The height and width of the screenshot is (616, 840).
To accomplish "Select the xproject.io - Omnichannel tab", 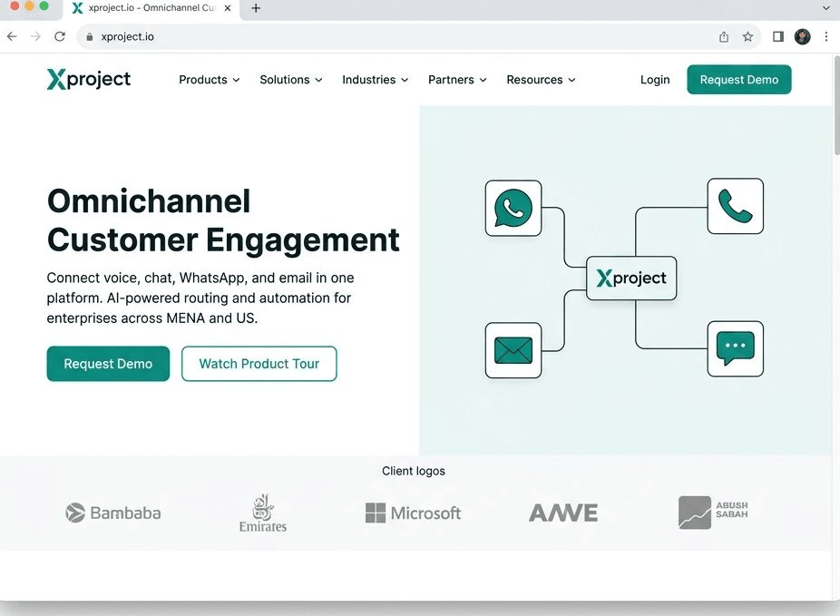I will [x=151, y=8].
